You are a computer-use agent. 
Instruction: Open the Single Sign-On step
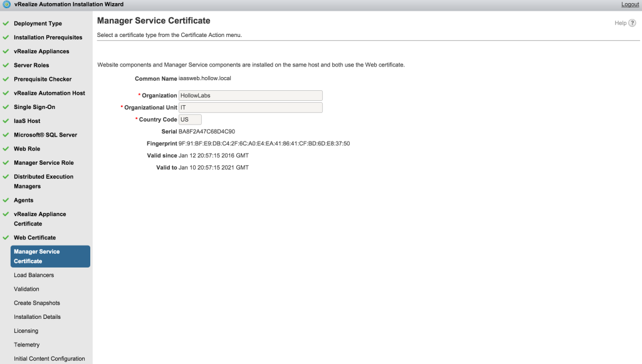(x=34, y=107)
